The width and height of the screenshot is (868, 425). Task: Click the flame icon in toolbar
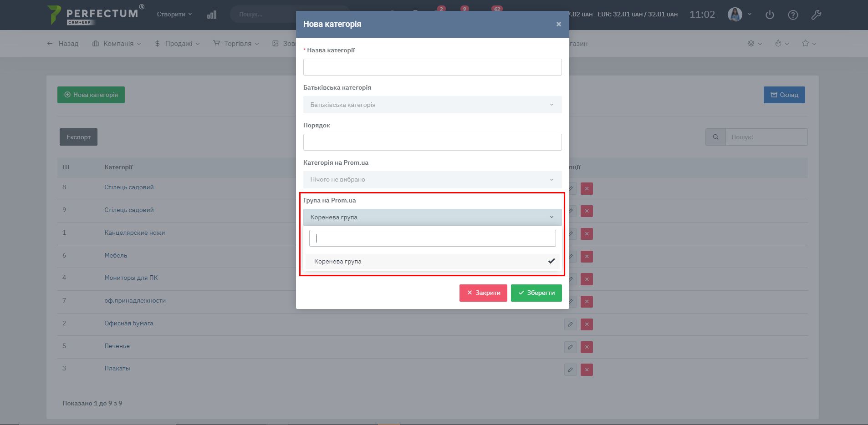[x=778, y=43]
